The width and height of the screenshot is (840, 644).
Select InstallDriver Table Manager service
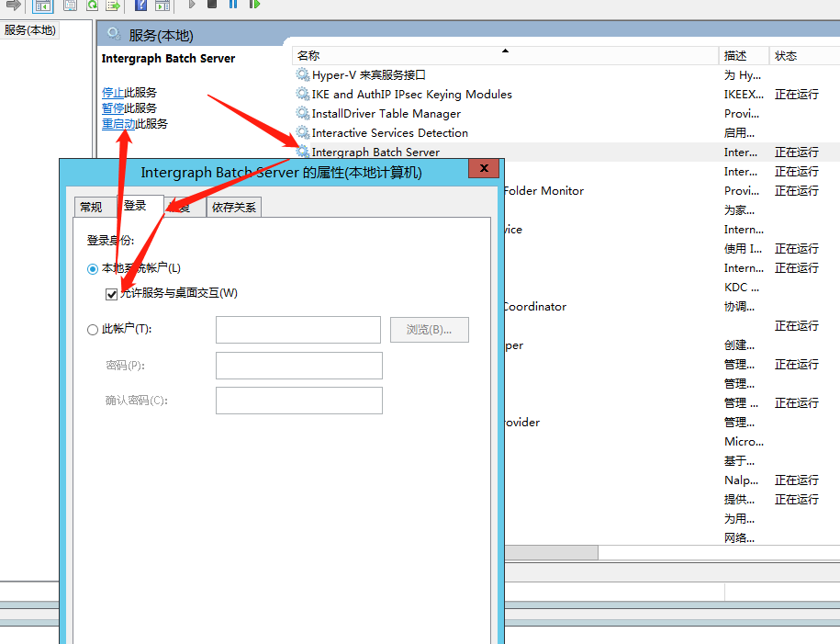point(386,114)
